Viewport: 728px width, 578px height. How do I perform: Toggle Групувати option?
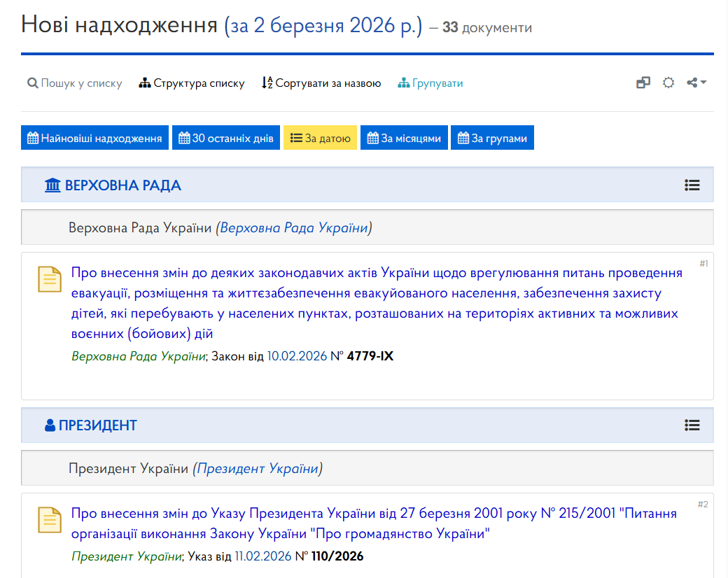coord(430,83)
